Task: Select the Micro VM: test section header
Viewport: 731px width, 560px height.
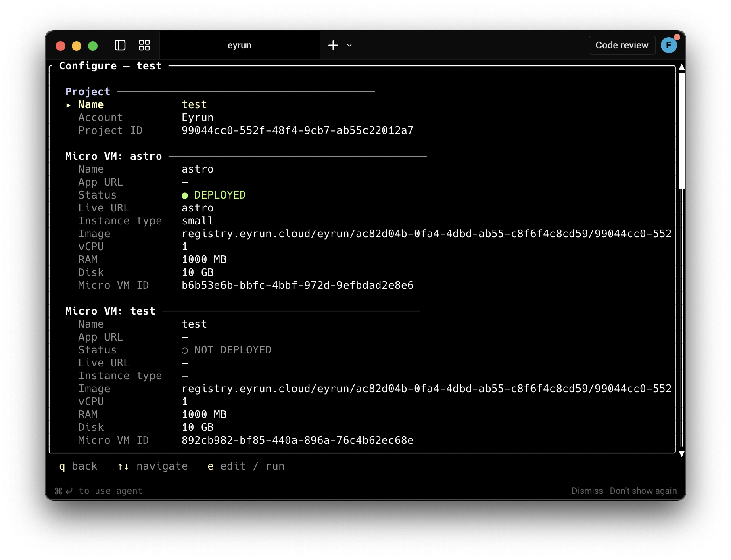Action: [x=109, y=311]
